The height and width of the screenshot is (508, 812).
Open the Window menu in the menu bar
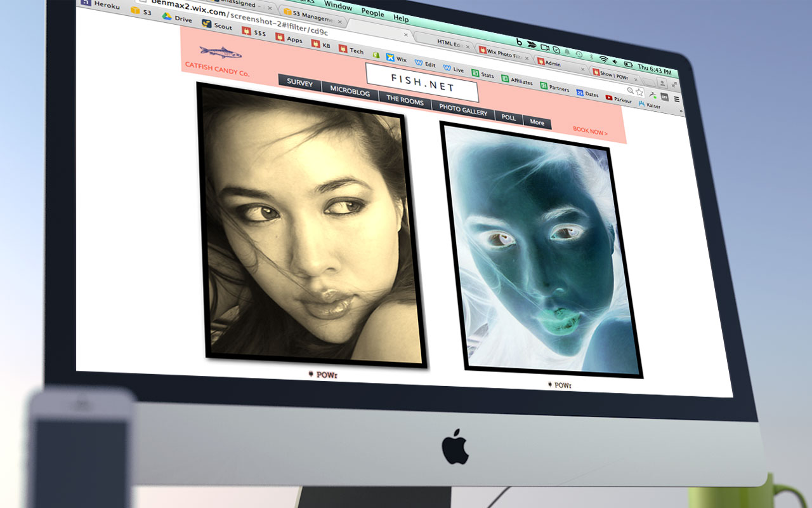pyautogui.click(x=339, y=7)
